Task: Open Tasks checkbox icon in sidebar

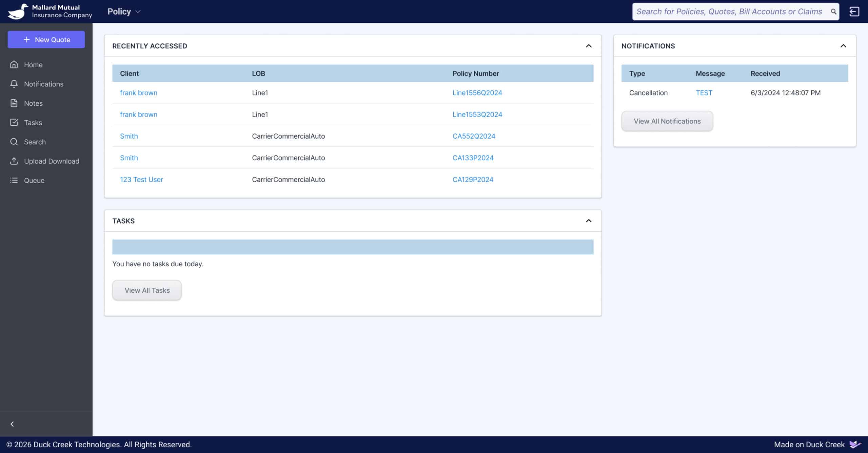Action: coord(14,122)
